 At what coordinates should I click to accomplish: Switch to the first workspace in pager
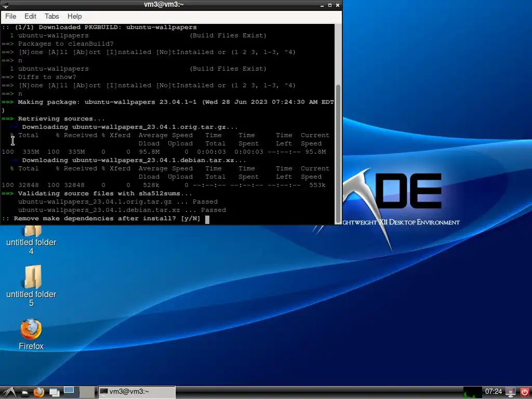point(71,392)
